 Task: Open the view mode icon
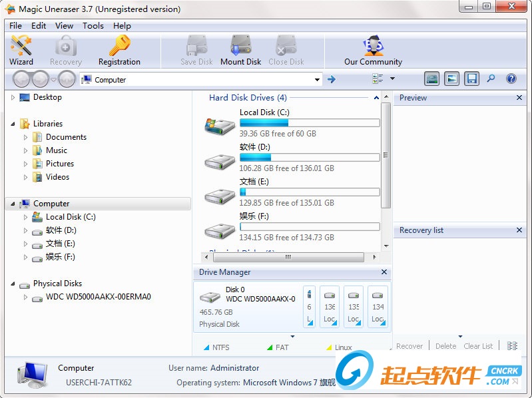coord(378,79)
